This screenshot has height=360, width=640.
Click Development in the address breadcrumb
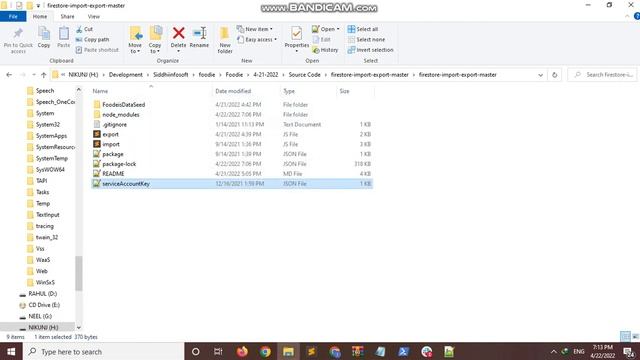126,75
